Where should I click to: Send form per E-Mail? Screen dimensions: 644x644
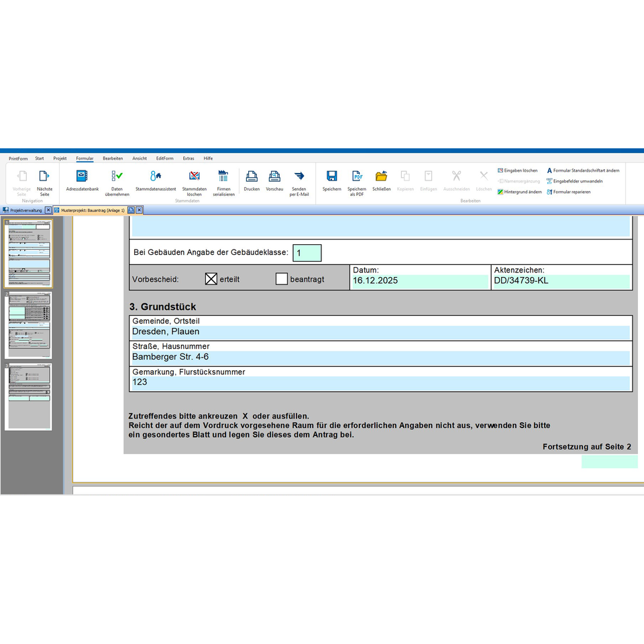tap(299, 183)
